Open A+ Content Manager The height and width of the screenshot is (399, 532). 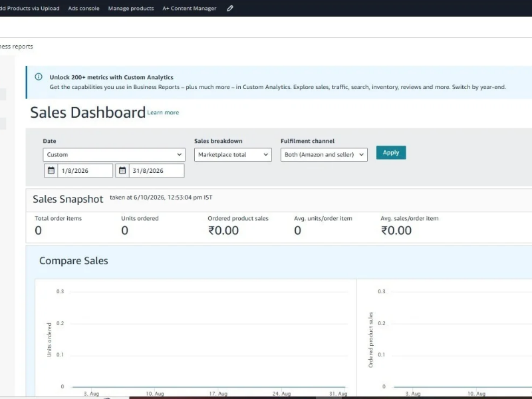point(190,9)
